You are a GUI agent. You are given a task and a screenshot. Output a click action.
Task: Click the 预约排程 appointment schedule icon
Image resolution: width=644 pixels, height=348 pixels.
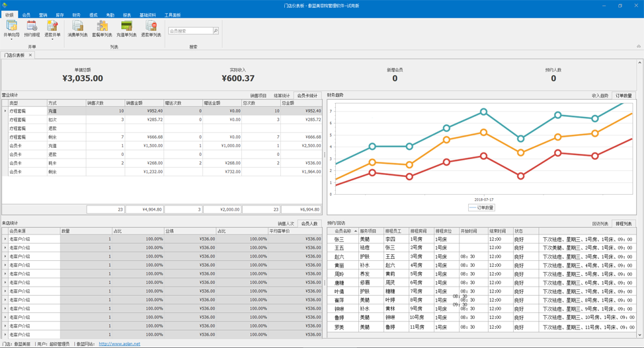coord(32,28)
